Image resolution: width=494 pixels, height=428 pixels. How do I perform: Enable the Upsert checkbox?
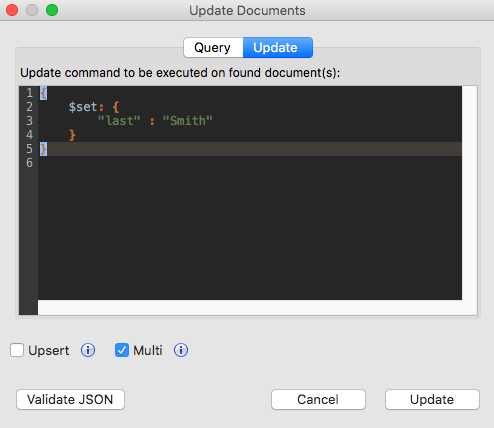(17, 350)
